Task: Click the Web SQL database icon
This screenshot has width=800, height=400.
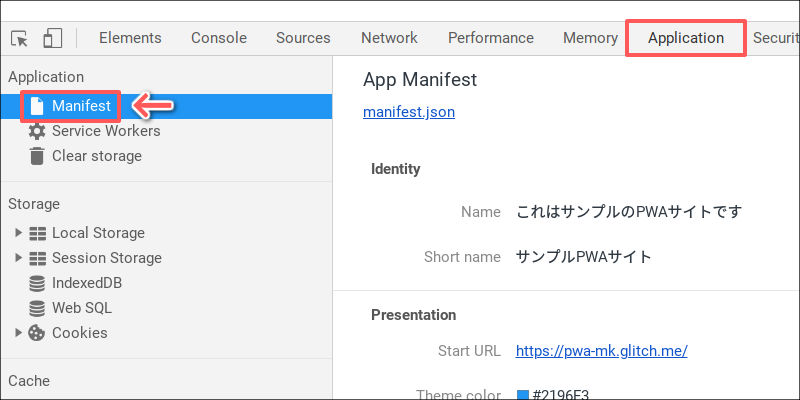Action: [x=37, y=308]
